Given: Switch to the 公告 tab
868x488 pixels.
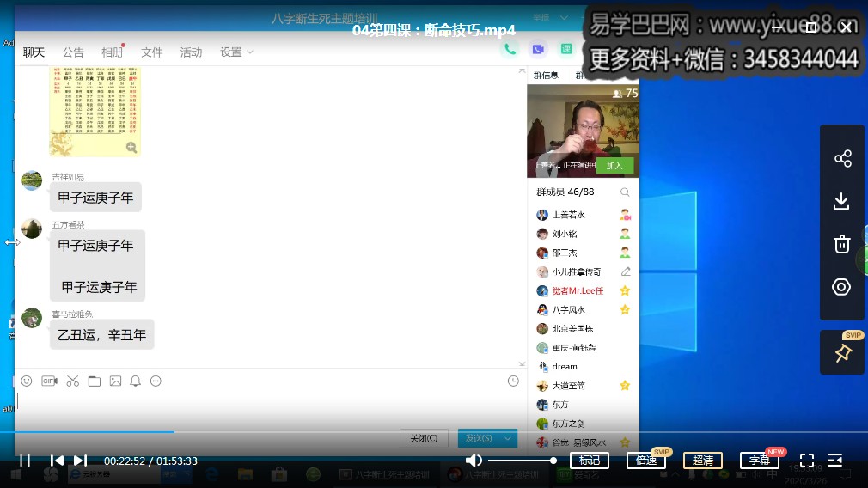Looking at the screenshot, I should 73,52.
